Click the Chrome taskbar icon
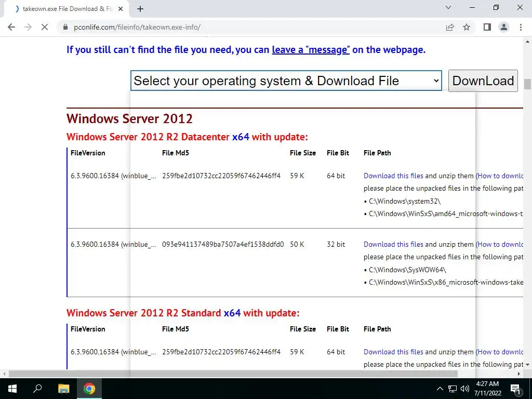This screenshot has height=399, width=532. [x=89, y=389]
